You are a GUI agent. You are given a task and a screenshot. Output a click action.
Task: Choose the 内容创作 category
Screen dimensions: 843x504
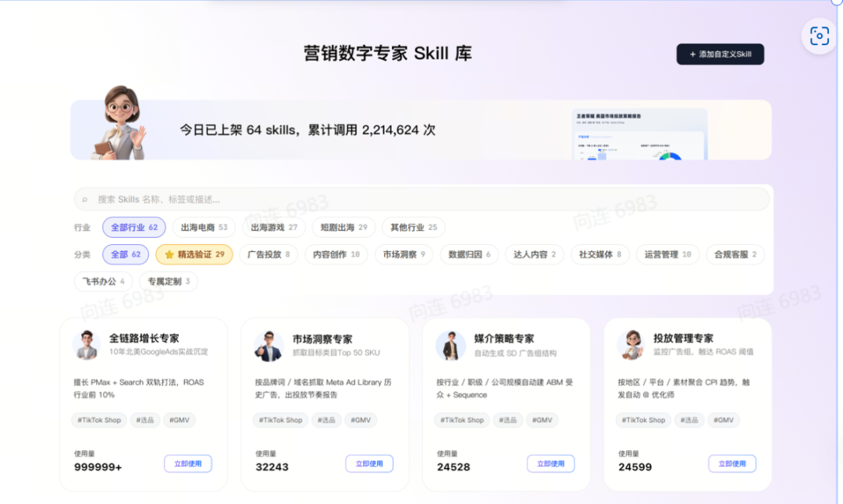(x=336, y=254)
